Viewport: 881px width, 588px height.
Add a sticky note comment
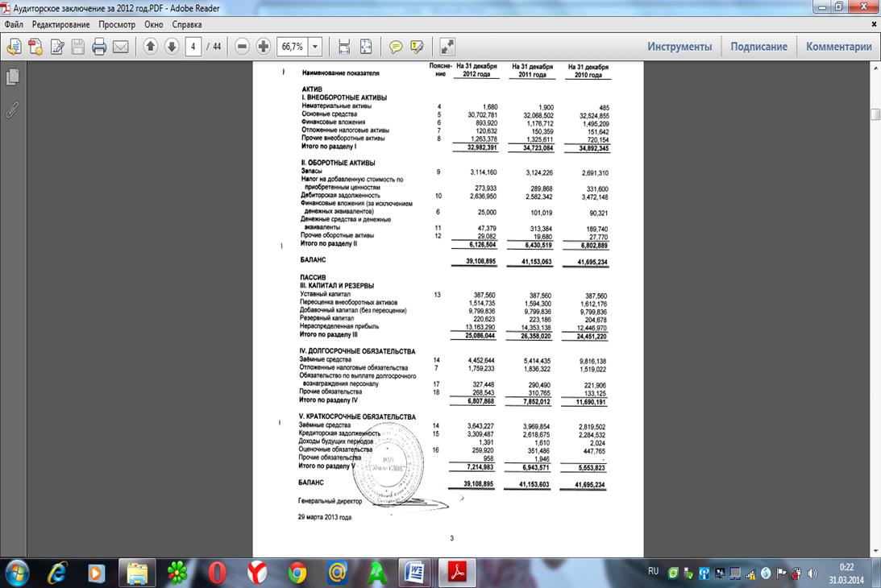[x=396, y=47]
